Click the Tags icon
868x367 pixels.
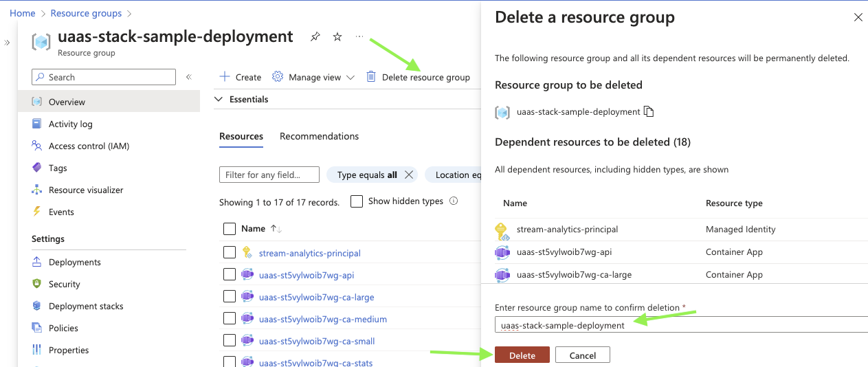(36, 168)
